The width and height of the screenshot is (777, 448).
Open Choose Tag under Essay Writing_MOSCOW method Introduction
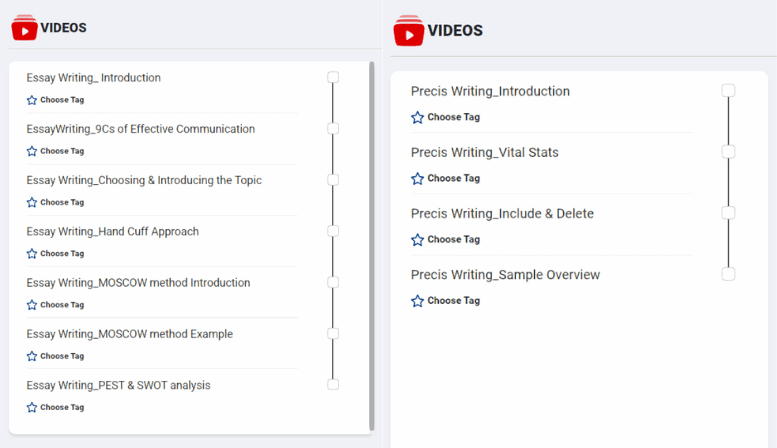(61, 305)
